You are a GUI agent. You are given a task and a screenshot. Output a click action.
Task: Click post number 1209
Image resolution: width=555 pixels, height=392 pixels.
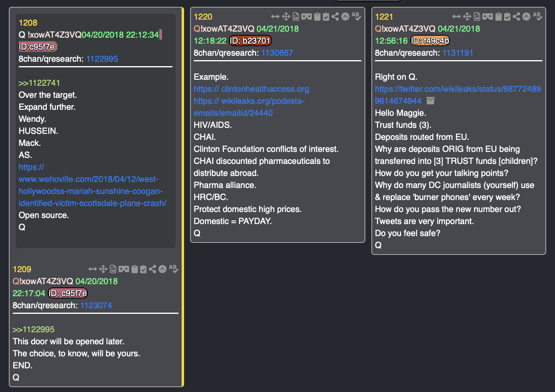(x=22, y=269)
